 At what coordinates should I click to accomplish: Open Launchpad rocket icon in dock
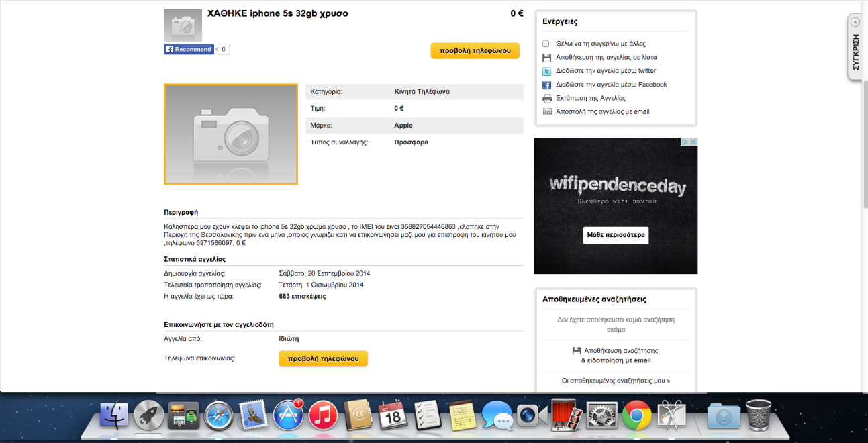pos(148,415)
